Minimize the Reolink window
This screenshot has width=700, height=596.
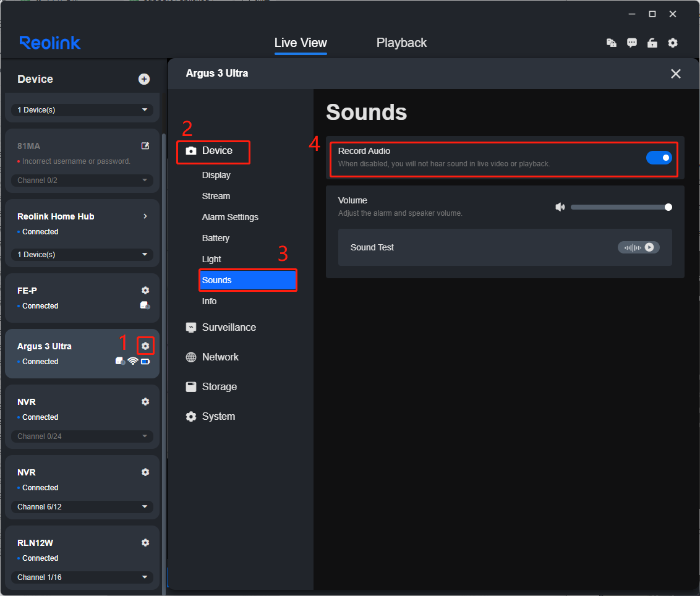click(x=632, y=14)
